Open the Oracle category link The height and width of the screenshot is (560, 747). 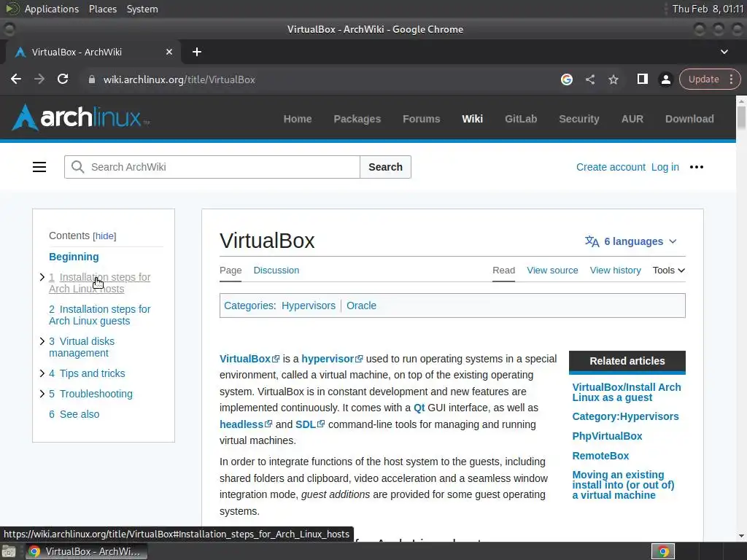point(361,306)
